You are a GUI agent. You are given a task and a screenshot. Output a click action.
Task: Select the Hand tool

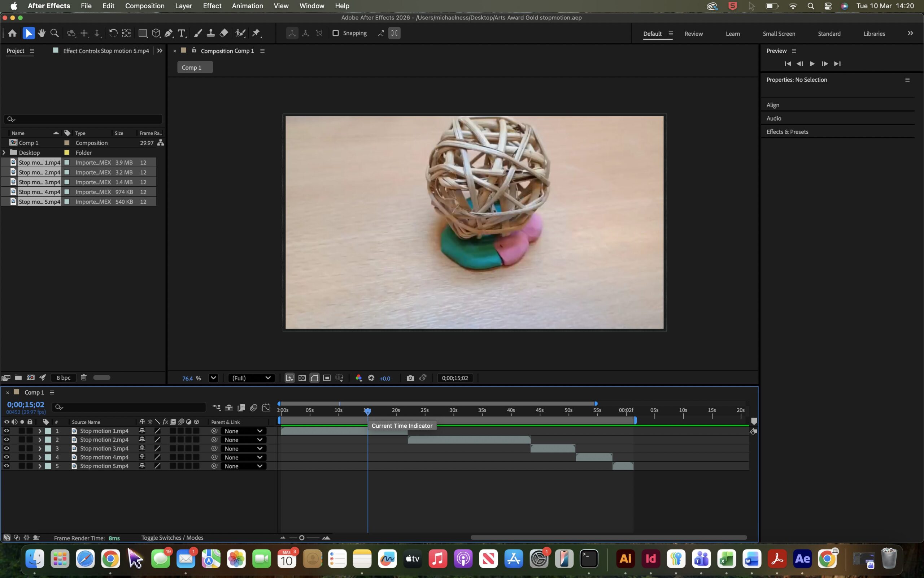(x=42, y=33)
